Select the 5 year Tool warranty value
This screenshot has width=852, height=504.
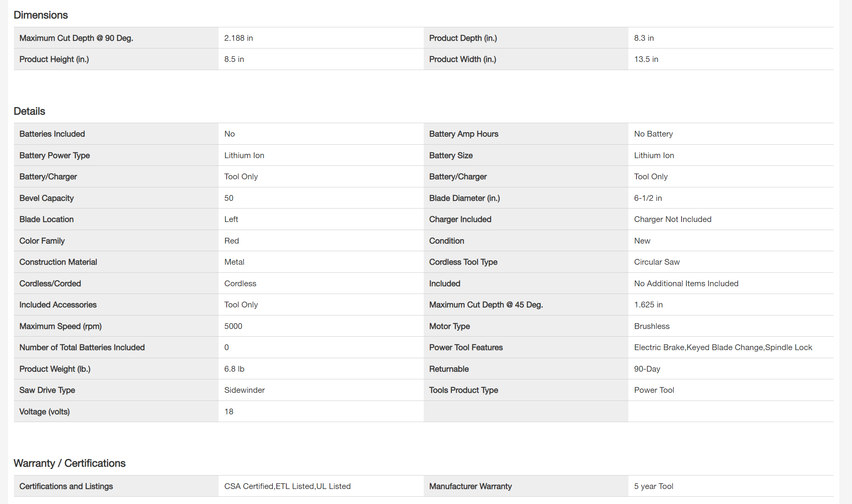pyautogui.click(x=653, y=486)
